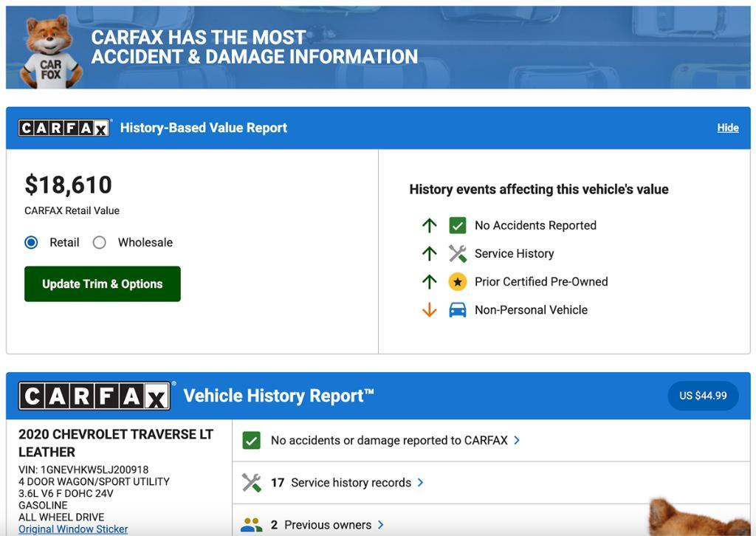
Task: Click the 2020 CHEVROLET TRAVERSE LT LEATHER heading
Action: pyautogui.click(x=116, y=443)
